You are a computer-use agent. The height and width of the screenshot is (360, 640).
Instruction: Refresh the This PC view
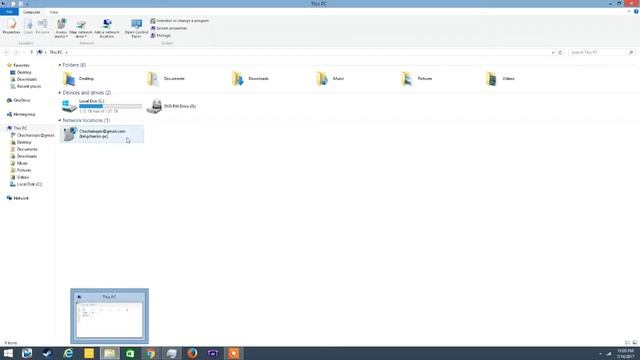click(x=560, y=52)
